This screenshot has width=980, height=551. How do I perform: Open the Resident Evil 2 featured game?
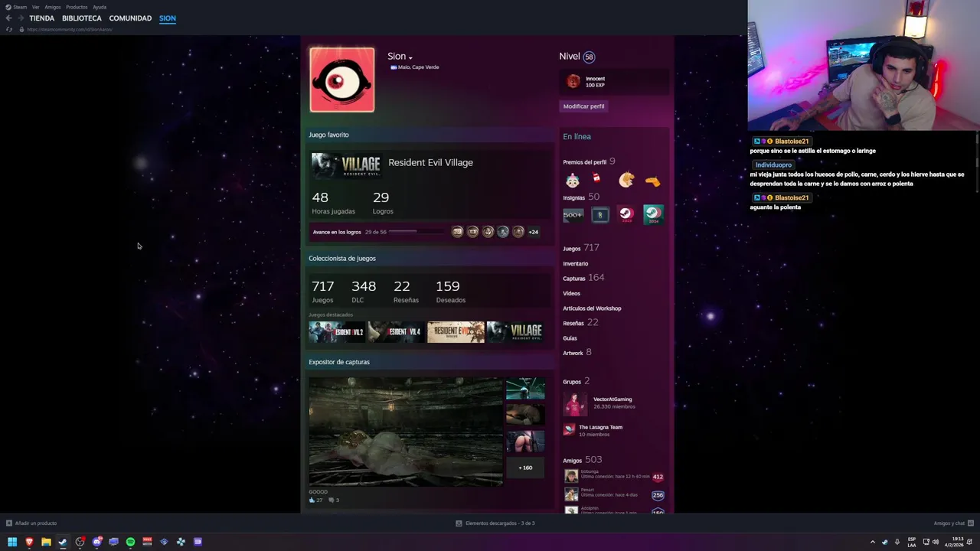pos(336,332)
